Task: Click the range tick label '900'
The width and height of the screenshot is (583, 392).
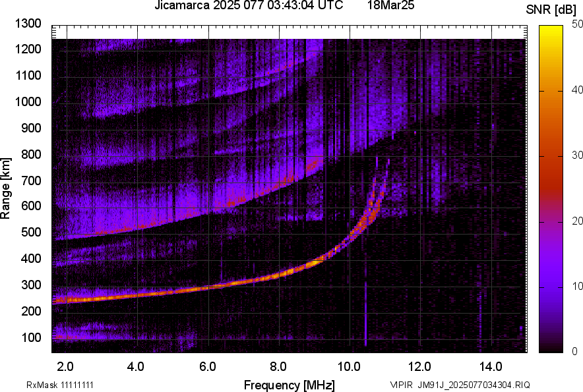Action: 31,128
